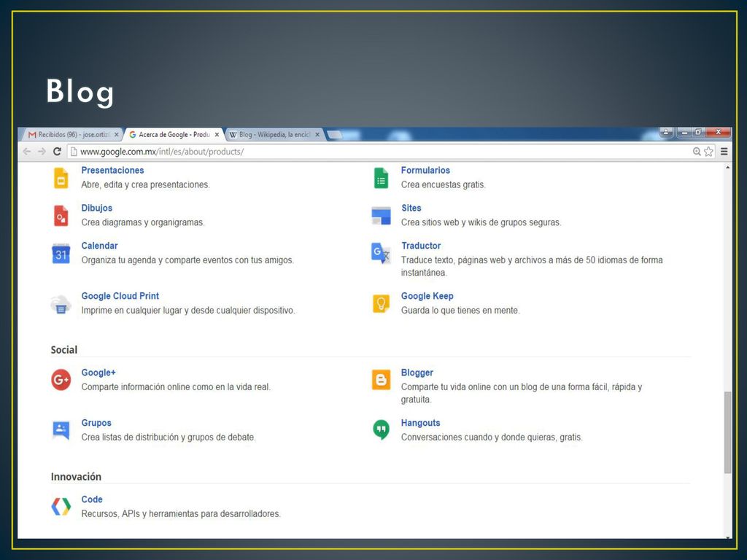The image size is (747, 560).
Task: Open the Chrome hamburger menu
Action: [724, 152]
